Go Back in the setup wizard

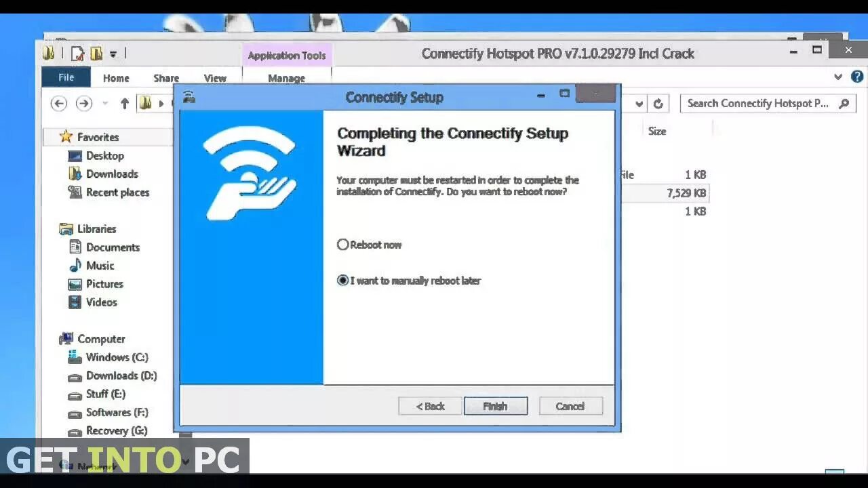(430, 406)
